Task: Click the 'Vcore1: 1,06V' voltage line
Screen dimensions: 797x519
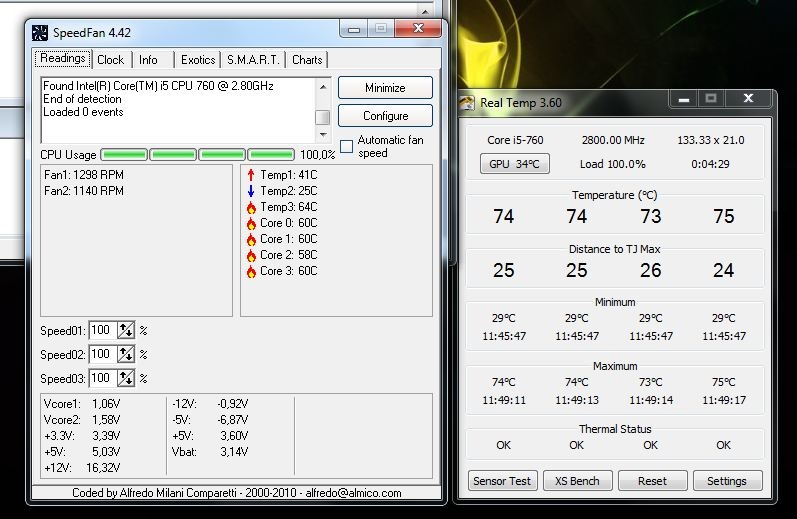Action: (82, 404)
